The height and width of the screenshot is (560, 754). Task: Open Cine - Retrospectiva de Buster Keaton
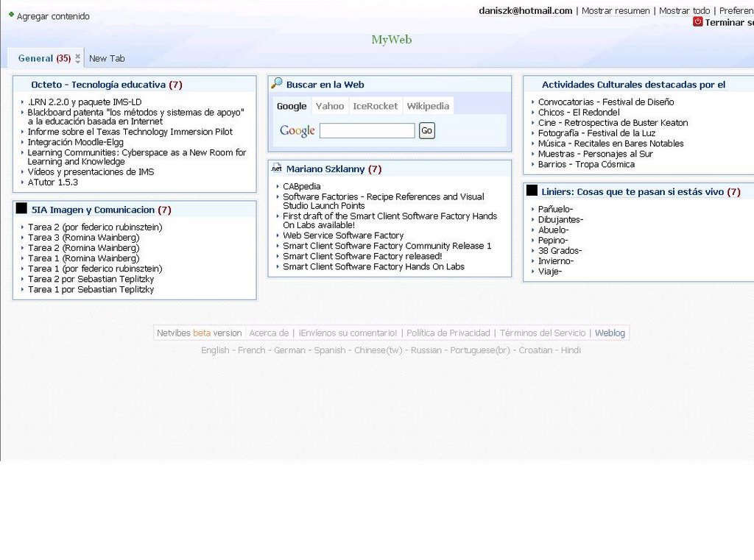(x=613, y=123)
